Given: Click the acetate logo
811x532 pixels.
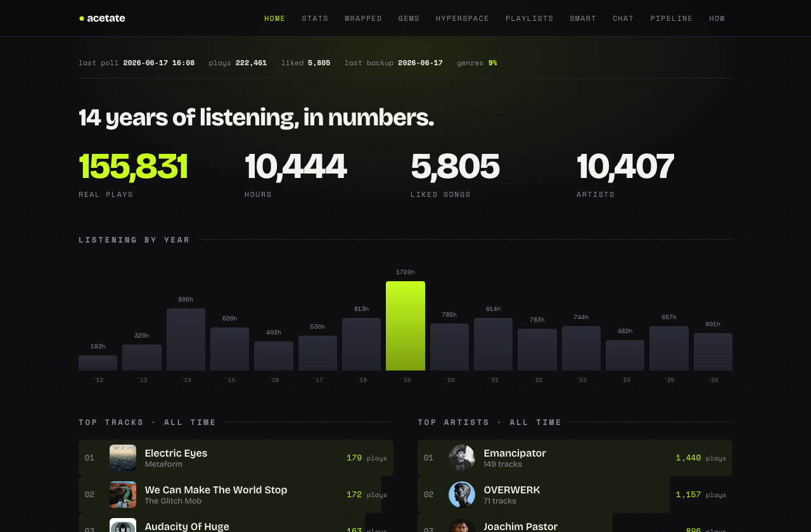Looking at the screenshot, I should (x=102, y=18).
